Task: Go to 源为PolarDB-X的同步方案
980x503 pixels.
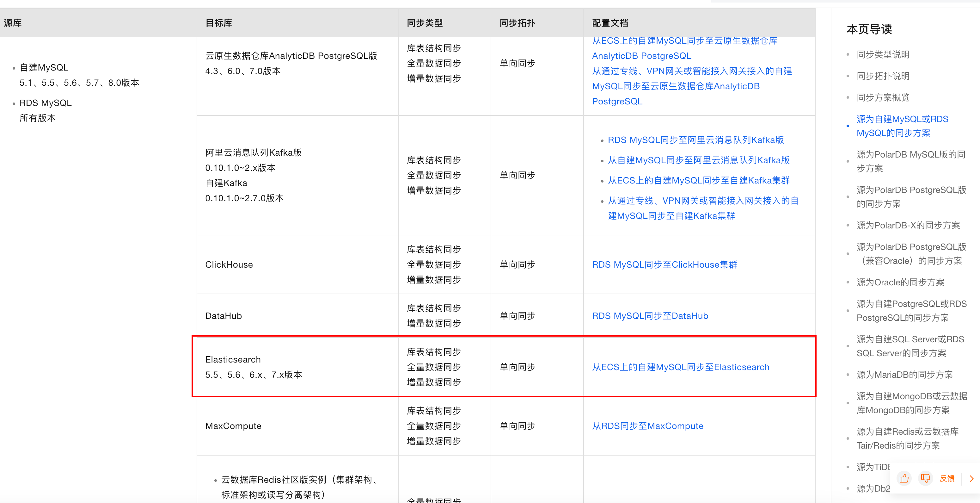Action: coord(908,226)
